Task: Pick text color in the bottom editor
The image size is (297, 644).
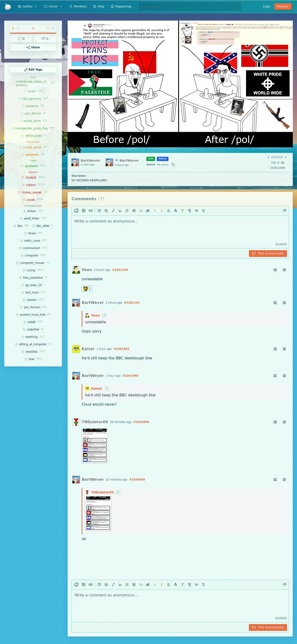Action: (x=176, y=585)
